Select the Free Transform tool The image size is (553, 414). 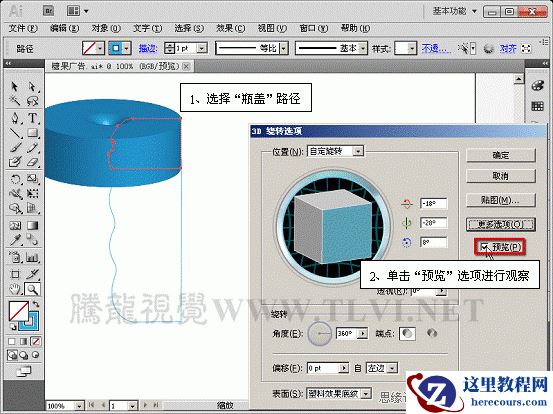32,194
